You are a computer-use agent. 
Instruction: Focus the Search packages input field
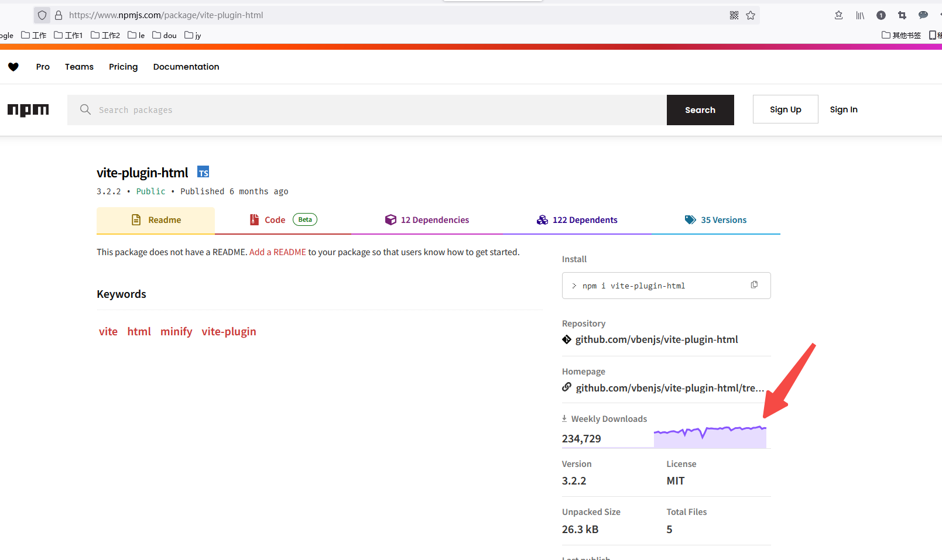(x=367, y=110)
